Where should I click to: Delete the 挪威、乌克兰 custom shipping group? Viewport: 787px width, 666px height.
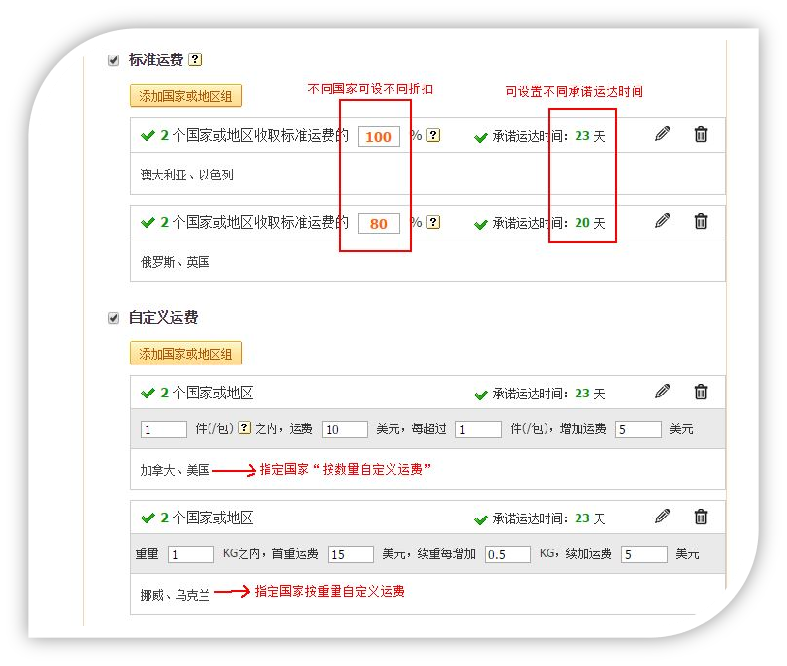(701, 516)
